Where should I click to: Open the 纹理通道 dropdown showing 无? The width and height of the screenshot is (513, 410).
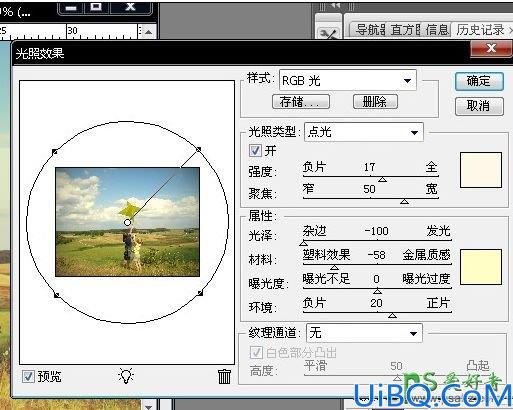point(364,333)
